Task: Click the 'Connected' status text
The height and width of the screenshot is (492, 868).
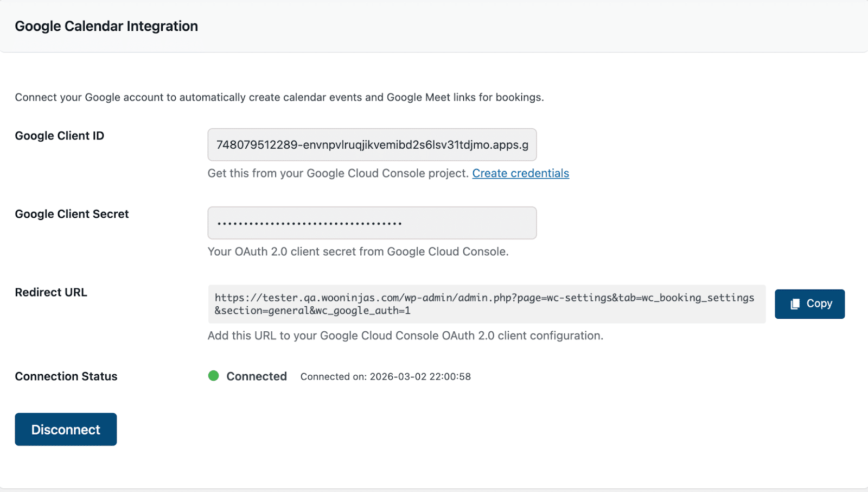Action: (257, 376)
